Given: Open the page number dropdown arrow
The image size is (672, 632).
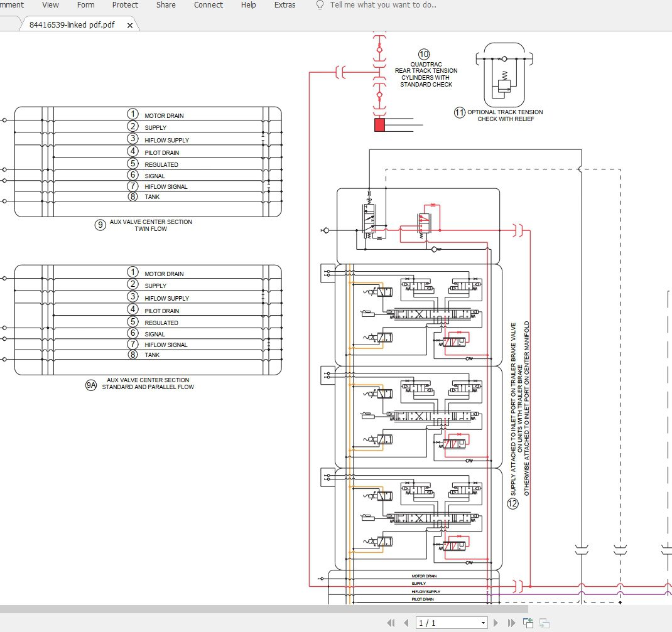Looking at the screenshot, I should [484, 623].
